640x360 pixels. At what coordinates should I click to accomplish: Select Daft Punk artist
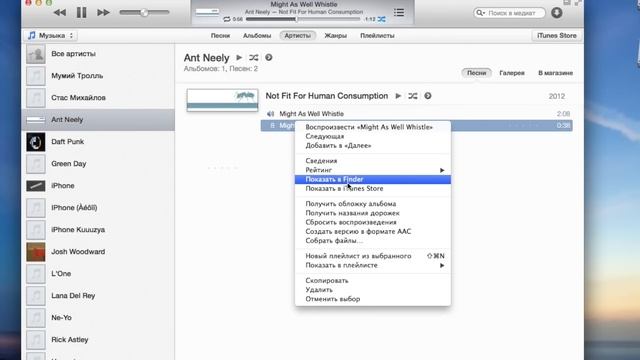(x=98, y=142)
